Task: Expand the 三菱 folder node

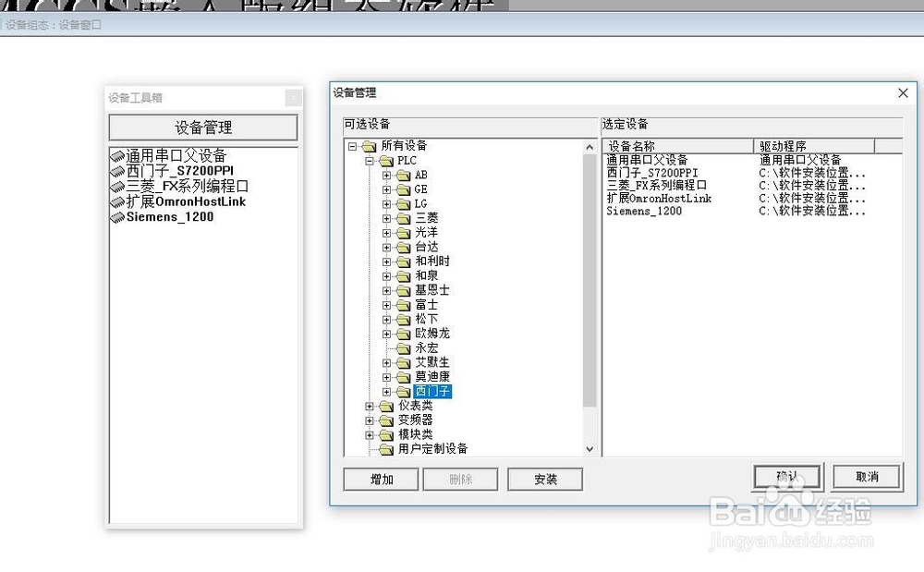Action: 386,219
